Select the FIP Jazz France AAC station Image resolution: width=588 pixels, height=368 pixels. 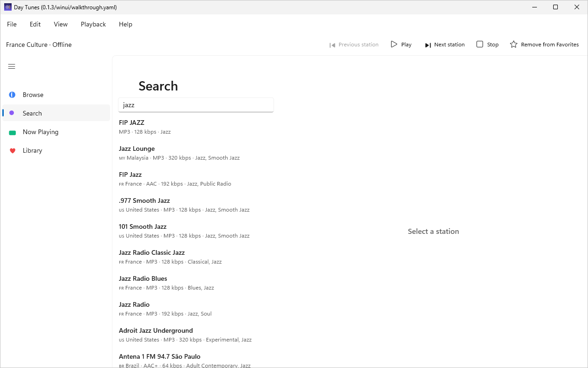pos(196,179)
